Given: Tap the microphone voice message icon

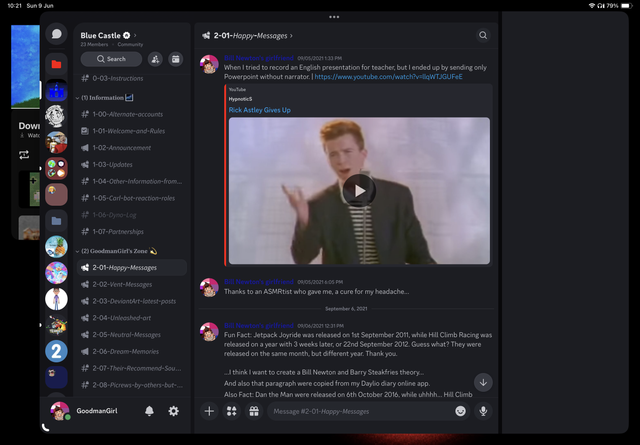Looking at the screenshot, I should click(x=483, y=411).
